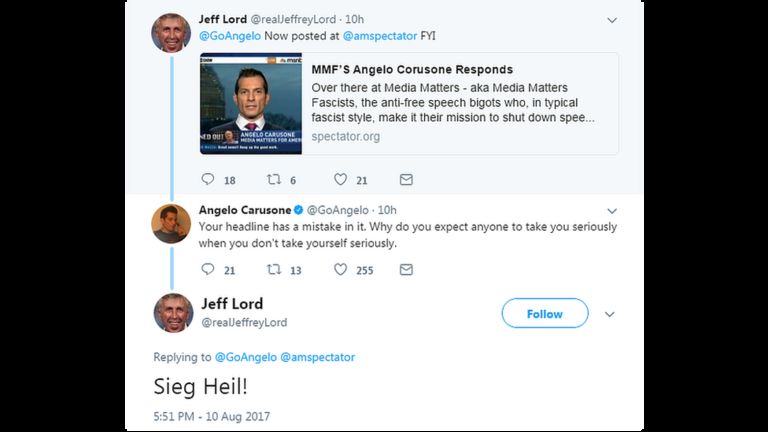Screen dimensions: 768x432
Task: Open @GoAngelo mention in top tweet
Action: click(230, 36)
